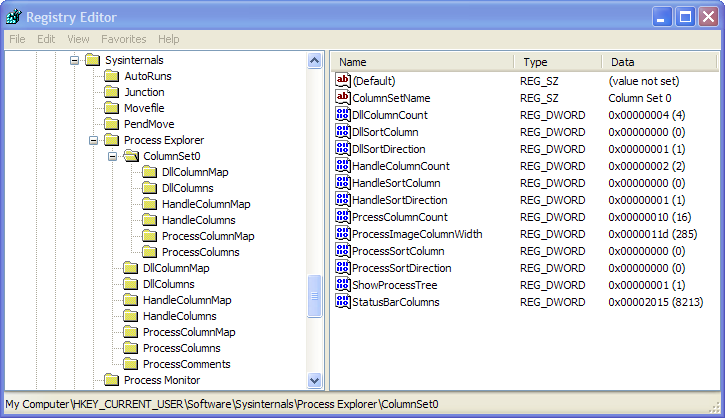The width and height of the screenshot is (725, 418).
Task: Click the HandleSortDirection DWORD icon
Action: [343, 200]
